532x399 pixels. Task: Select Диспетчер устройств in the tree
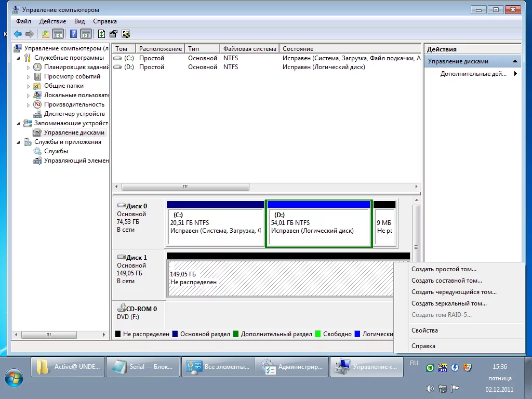(x=74, y=114)
